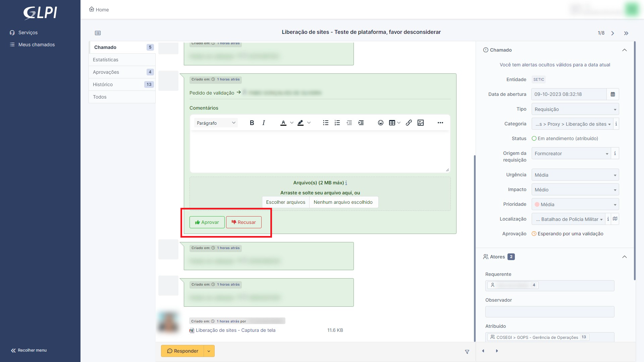
Task: Switch to the Aprovações tab
Action: 106,72
